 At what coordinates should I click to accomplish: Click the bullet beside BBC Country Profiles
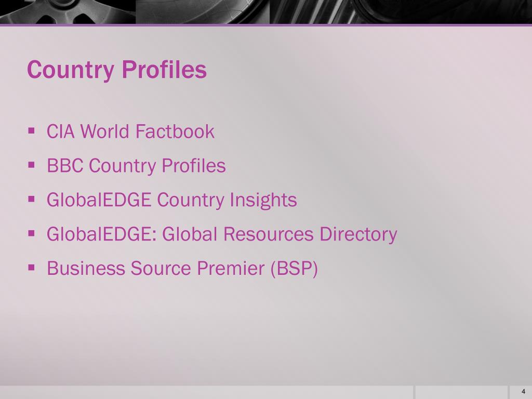(x=32, y=165)
